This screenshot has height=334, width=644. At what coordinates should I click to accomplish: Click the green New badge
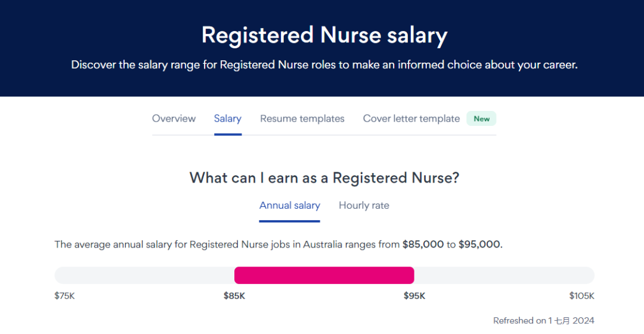click(x=481, y=119)
